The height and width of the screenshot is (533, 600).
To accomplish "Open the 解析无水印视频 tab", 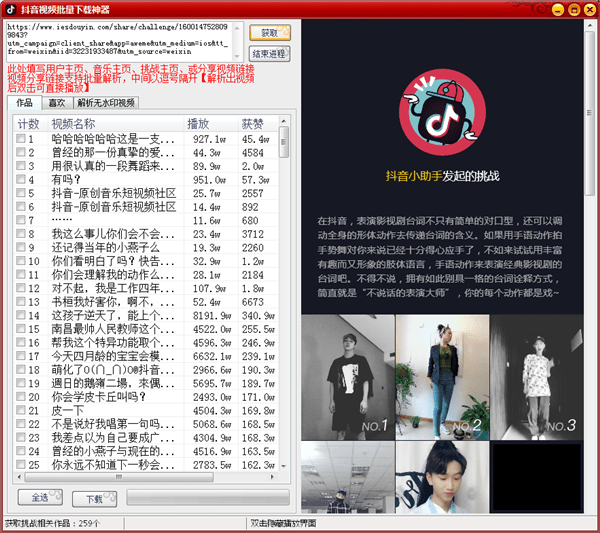I will (106, 103).
